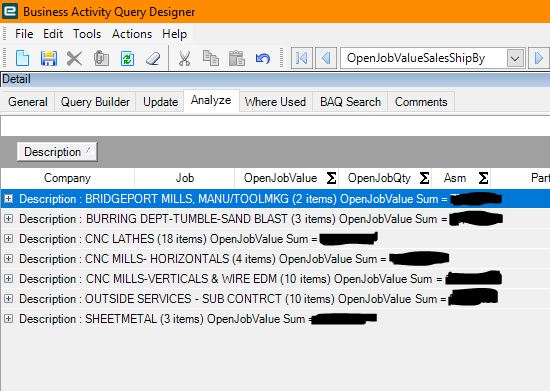Screen dimensions: 550x391
Task: Click the OpenJobValueSalesShipBy query field
Action: tap(424, 58)
